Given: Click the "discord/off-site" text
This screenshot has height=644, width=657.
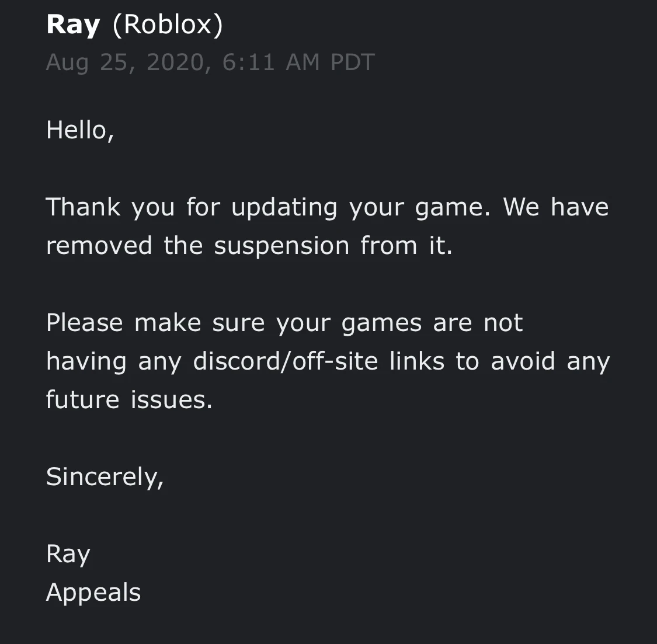Looking at the screenshot, I should (x=286, y=361).
